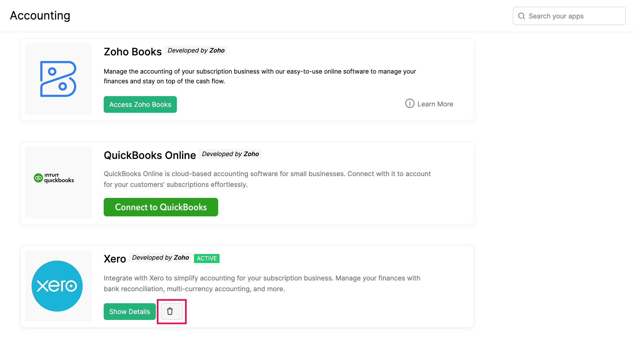Click the Zoho Books title
This screenshot has width=636, height=364.
click(x=133, y=52)
